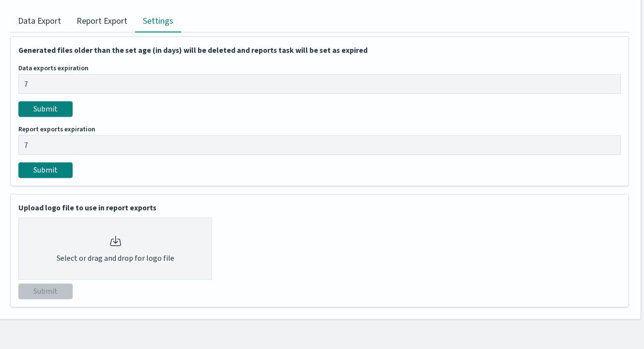Click the greyed-out Submit button for logo upload
This screenshot has height=349, width=644.
click(46, 291)
